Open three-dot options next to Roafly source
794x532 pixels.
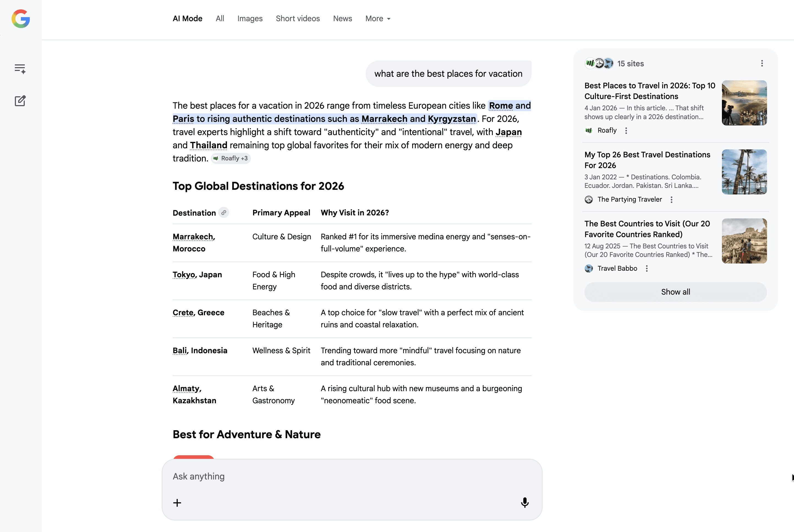point(626,131)
